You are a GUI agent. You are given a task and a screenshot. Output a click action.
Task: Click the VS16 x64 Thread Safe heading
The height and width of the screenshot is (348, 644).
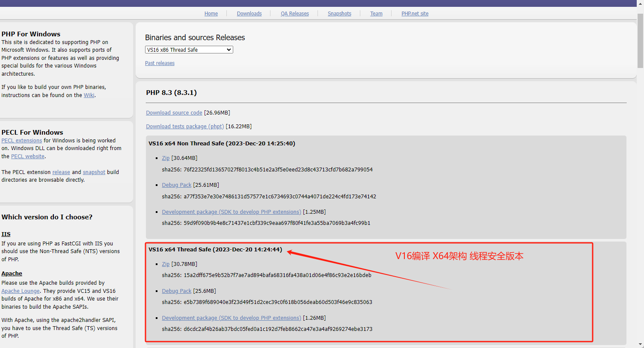coord(215,250)
